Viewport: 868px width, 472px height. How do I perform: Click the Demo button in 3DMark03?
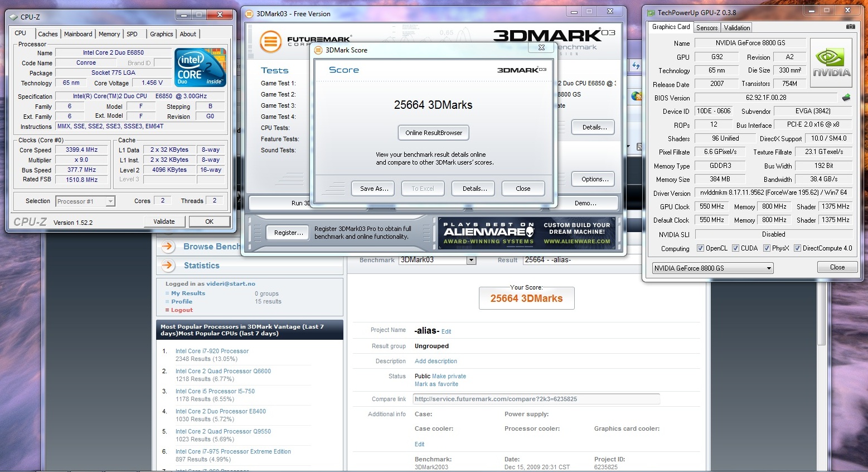coord(585,203)
